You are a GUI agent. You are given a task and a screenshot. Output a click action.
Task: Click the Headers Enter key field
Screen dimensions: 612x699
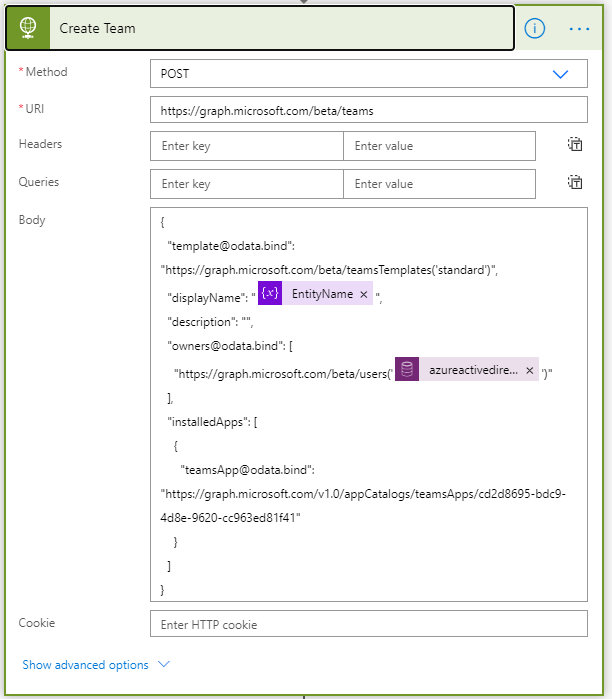(x=246, y=146)
